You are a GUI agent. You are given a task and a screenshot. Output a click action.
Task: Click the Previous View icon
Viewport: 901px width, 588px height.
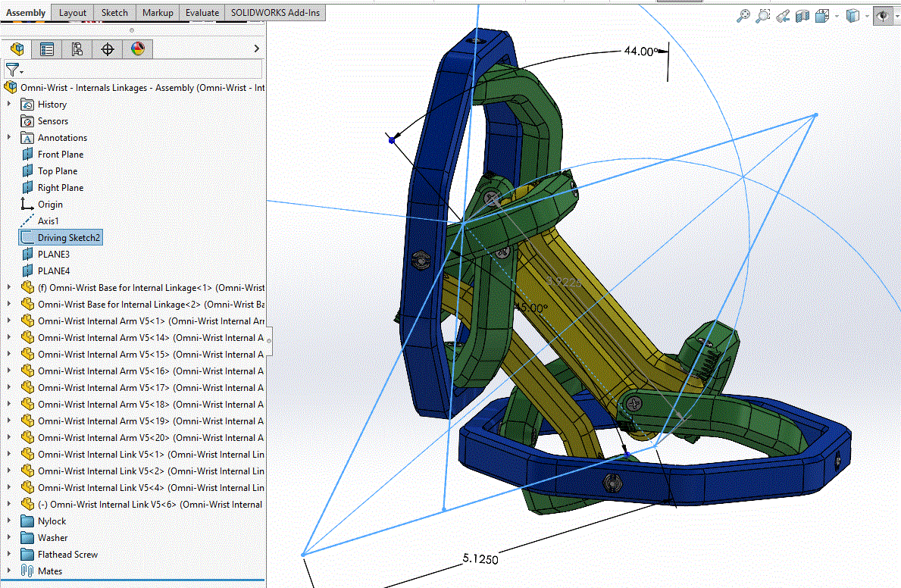pos(782,15)
